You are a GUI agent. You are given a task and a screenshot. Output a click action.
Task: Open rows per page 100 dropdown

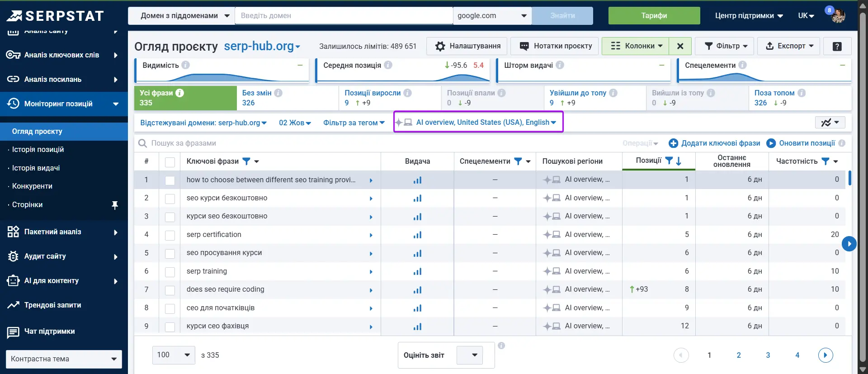click(174, 355)
